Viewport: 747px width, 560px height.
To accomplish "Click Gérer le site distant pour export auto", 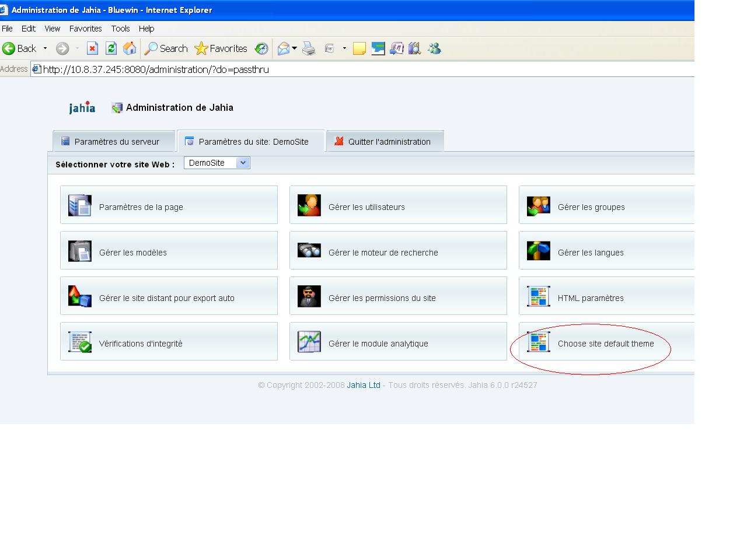I will click(167, 298).
